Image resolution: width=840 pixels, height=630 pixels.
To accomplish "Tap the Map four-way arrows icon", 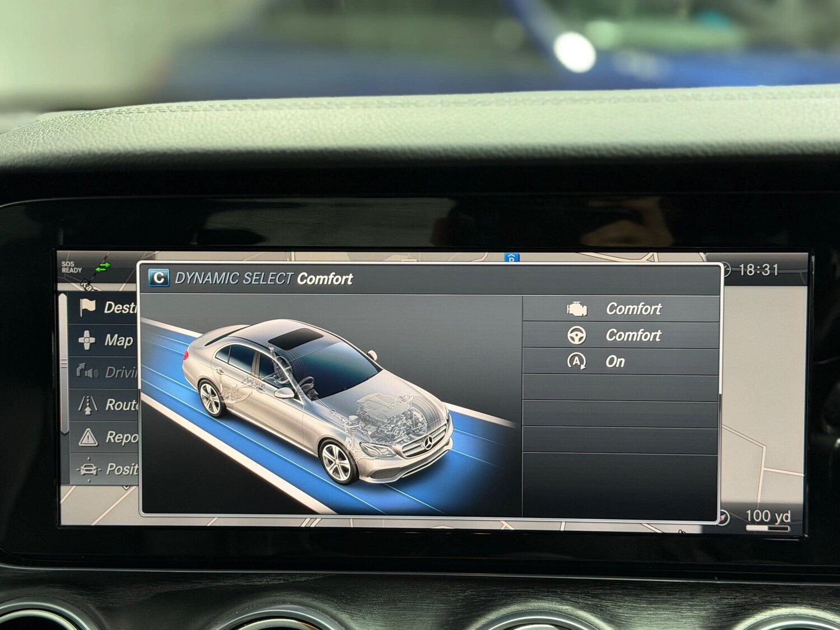I will coord(86,340).
